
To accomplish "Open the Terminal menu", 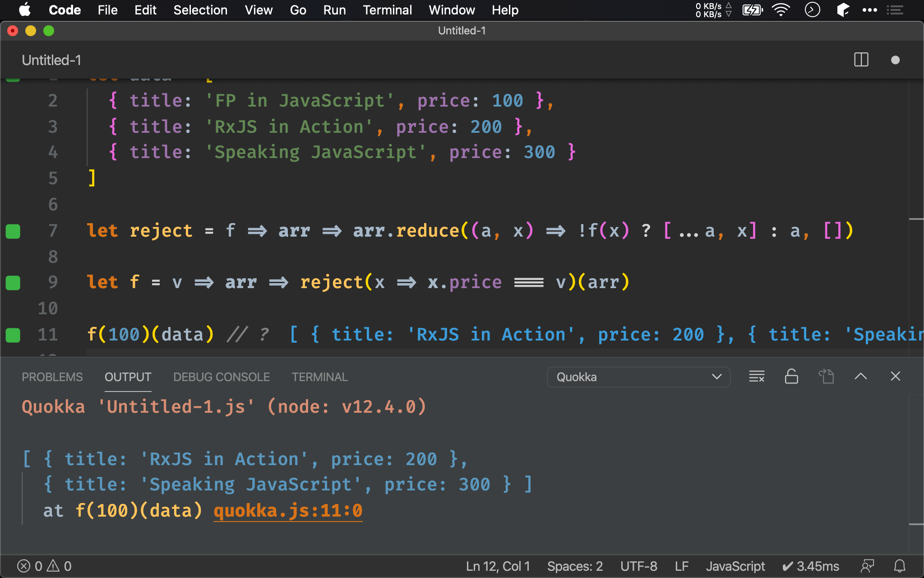I will click(386, 9).
